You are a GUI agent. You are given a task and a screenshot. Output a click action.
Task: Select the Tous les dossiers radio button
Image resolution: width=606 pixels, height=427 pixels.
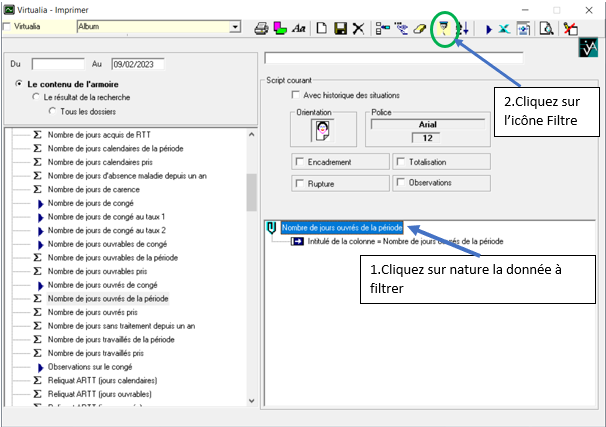(x=53, y=109)
